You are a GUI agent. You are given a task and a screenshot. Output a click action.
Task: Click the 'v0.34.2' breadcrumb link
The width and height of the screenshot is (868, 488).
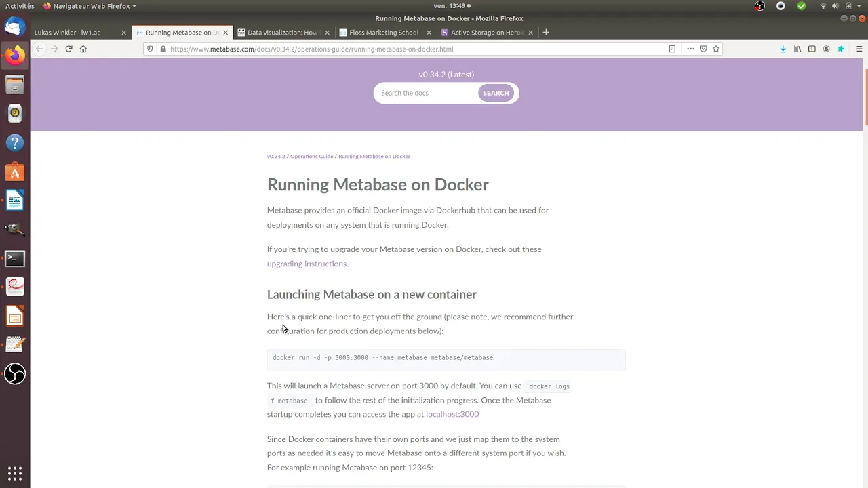[x=276, y=157]
